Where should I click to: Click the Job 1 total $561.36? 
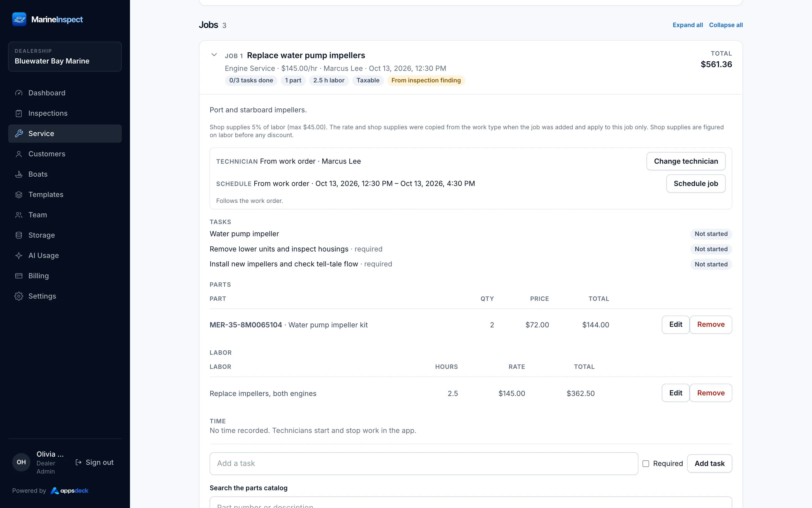tap(716, 65)
